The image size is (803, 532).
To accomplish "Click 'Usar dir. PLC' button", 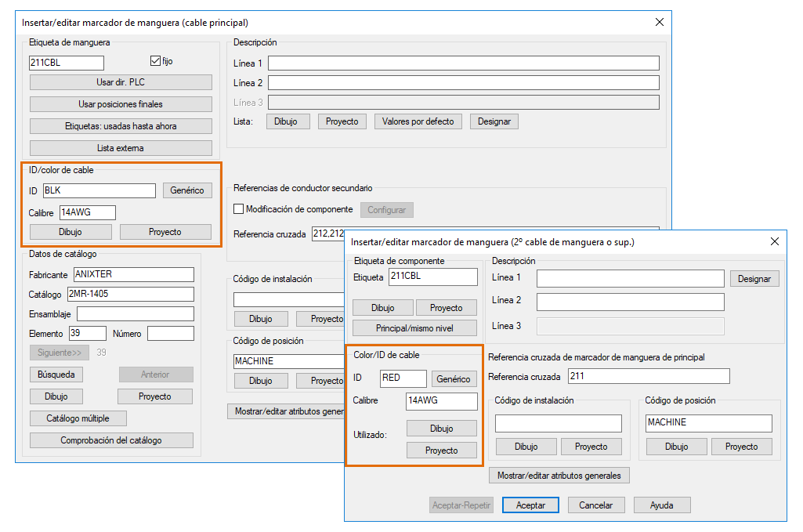I will [x=121, y=82].
